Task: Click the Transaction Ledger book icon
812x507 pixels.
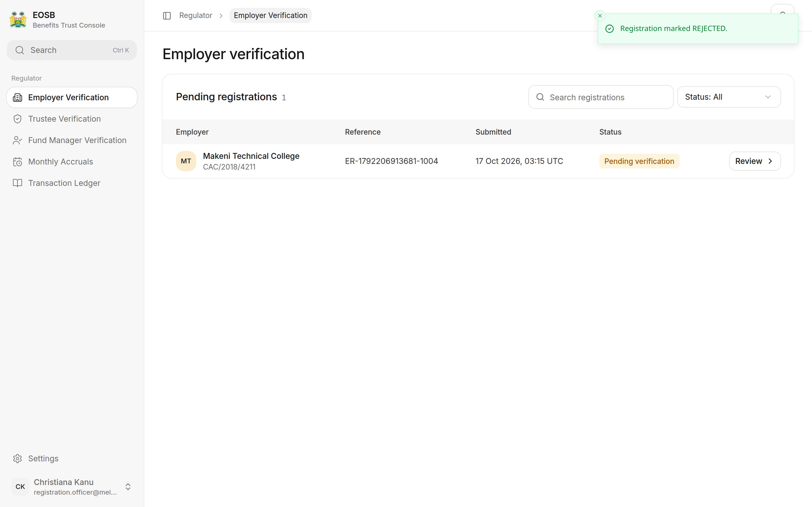Action: [17, 183]
